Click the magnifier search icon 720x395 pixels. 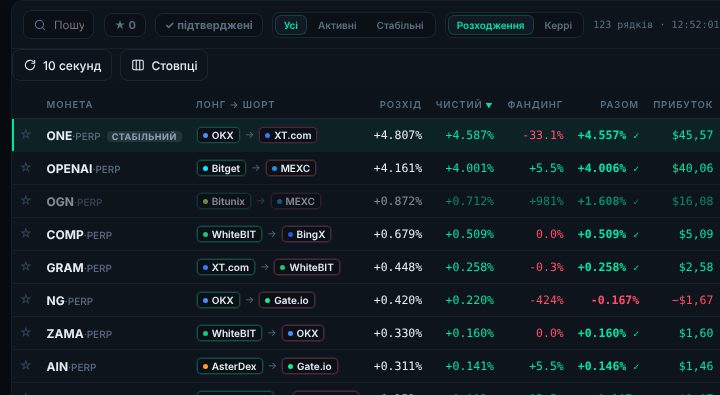[x=40, y=25]
